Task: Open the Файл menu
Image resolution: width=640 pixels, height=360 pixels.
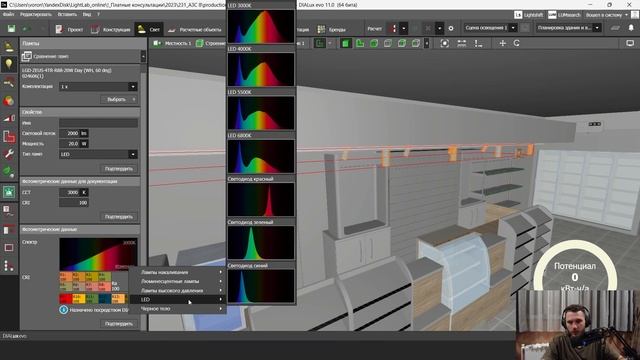Action: (9, 14)
